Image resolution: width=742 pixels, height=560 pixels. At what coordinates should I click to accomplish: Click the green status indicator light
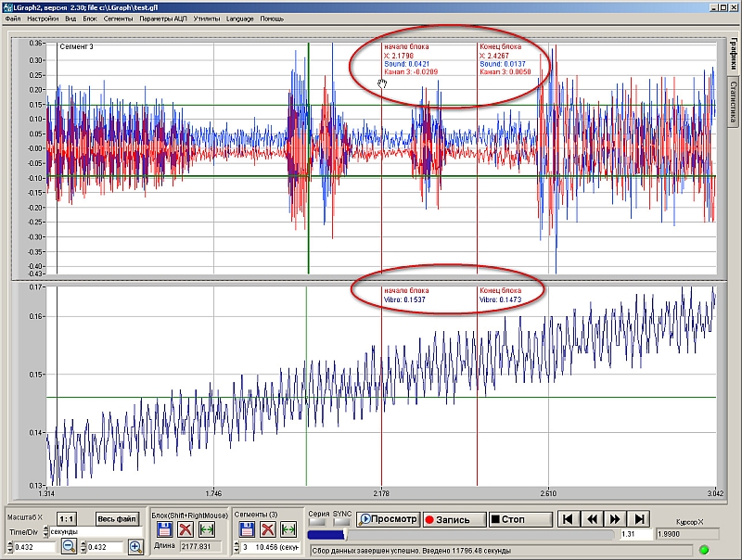pyautogui.click(x=704, y=550)
